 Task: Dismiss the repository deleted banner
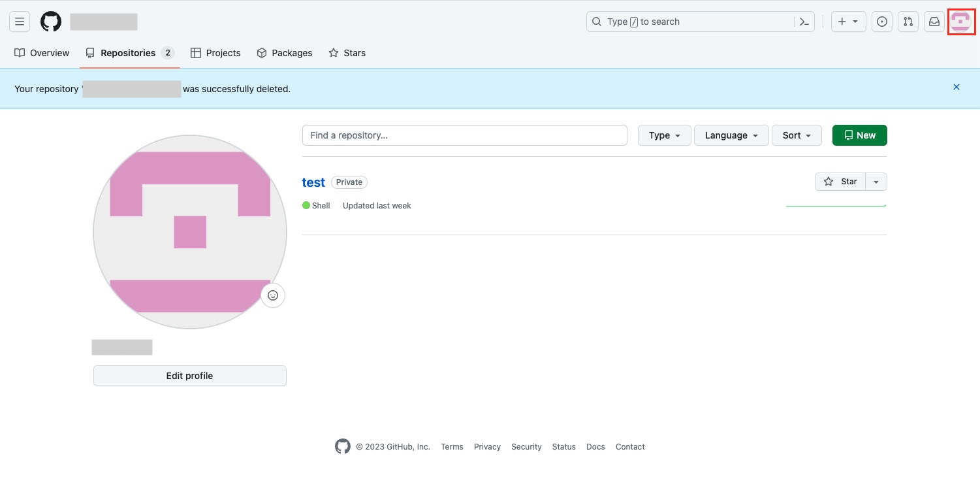(x=956, y=87)
